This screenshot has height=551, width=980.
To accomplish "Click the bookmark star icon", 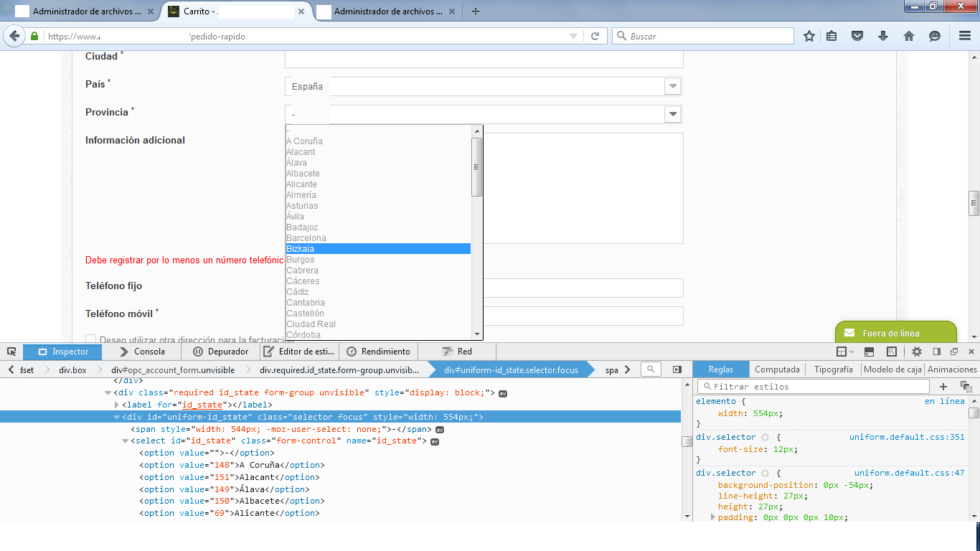I will [x=809, y=36].
